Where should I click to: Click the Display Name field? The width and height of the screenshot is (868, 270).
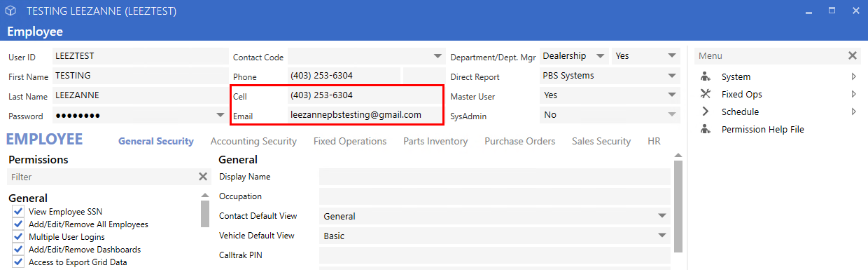495,177
